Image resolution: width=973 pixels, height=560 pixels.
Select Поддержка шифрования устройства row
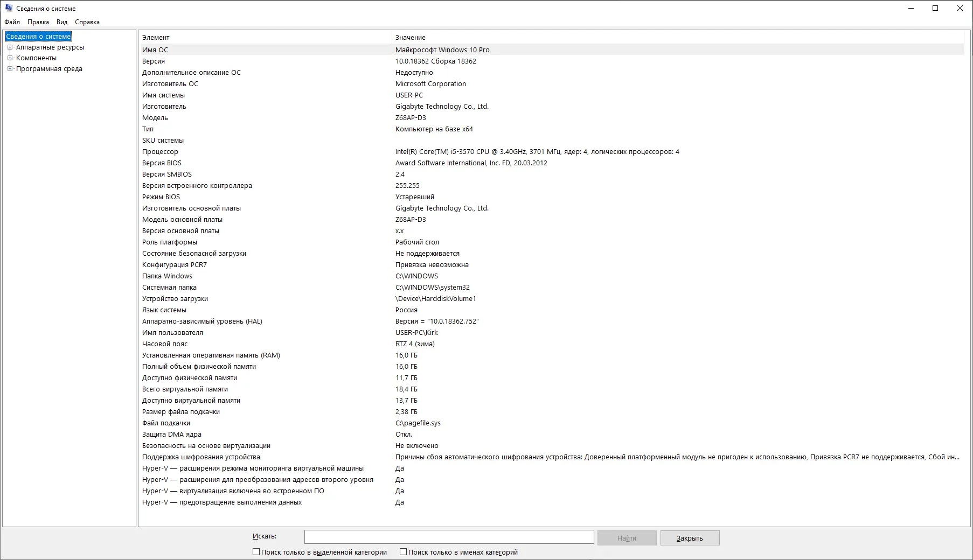551,457
